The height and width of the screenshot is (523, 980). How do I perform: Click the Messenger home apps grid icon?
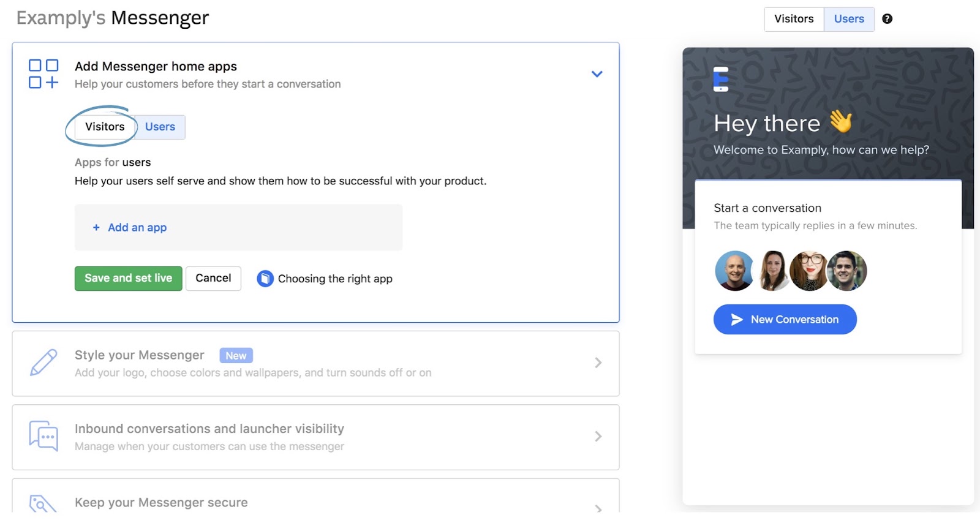[x=43, y=73]
